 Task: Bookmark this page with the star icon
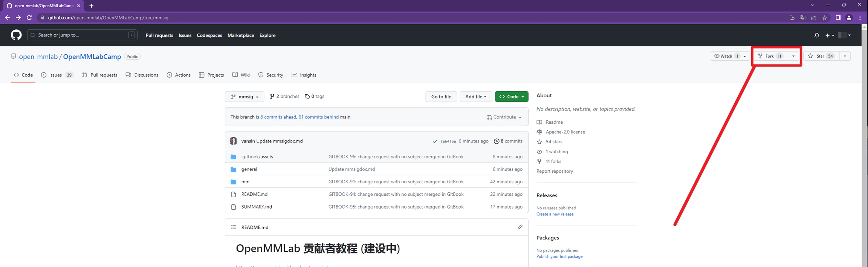tap(825, 18)
